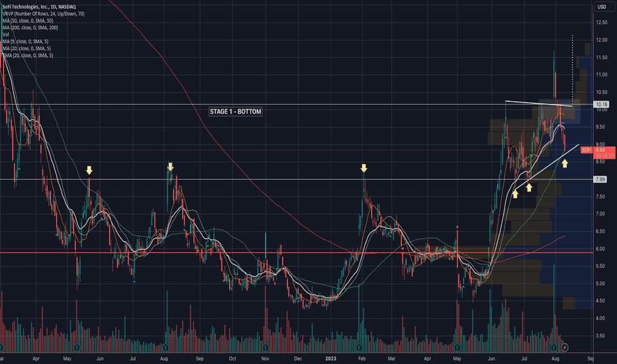The height and width of the screenshot is (364, 617).
Task: Click the 4.50 price scale label
Action: point(600,301)
